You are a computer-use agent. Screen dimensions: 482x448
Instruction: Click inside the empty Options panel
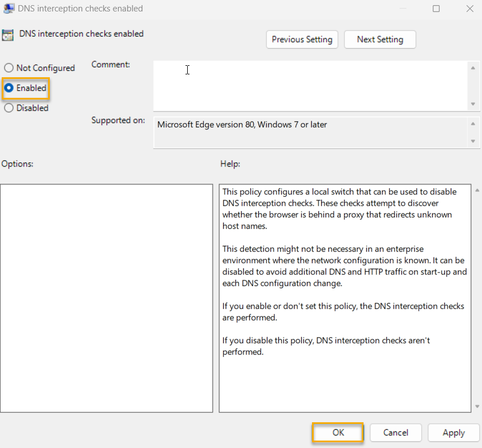(106, 298)
